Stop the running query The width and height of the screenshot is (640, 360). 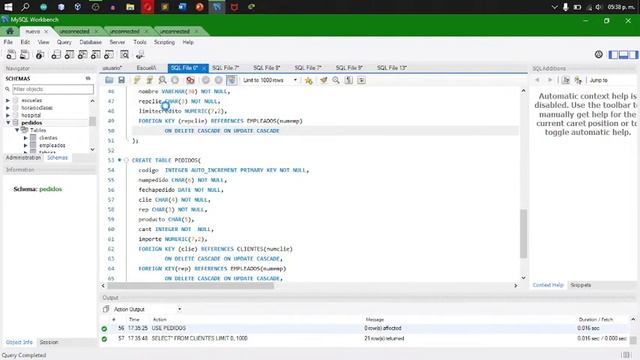pos(175,80)
